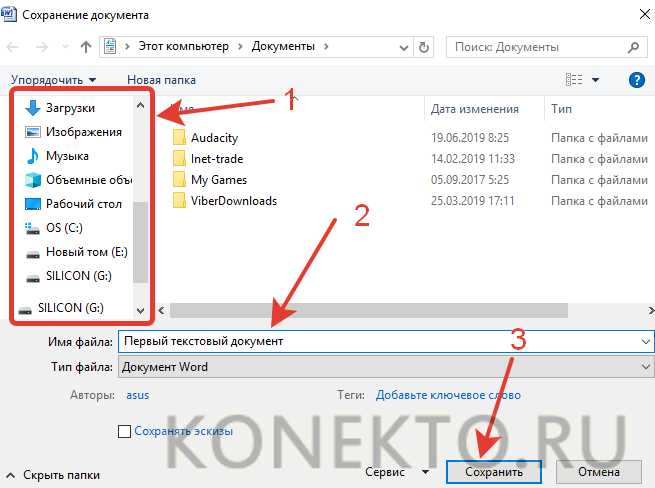Click date '25.03.2019 17:11' cell
This screenshot has height=488, width=655.
(x=472, y=201)
